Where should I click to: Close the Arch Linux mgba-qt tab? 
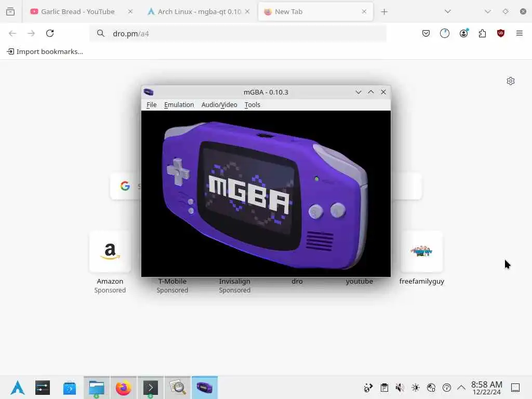247,11
